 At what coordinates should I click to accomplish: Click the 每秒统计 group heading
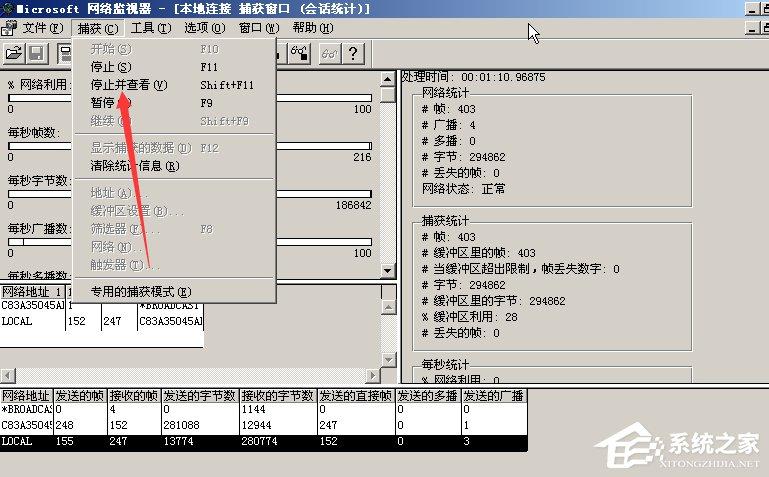445,365
